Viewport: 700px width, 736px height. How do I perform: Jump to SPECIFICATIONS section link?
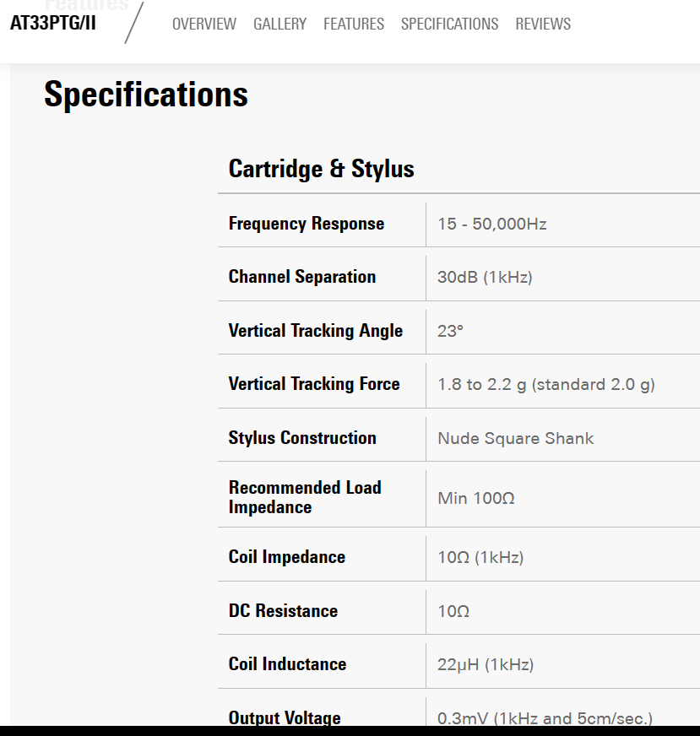click(x=450, y=24)
